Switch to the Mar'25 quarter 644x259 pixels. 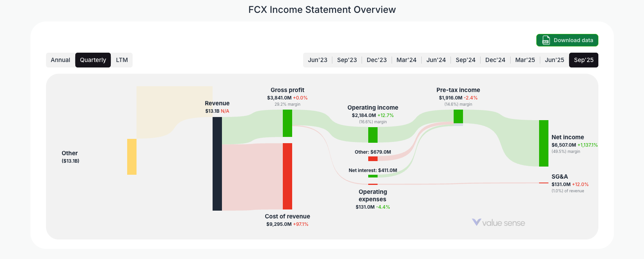[525, 60]
